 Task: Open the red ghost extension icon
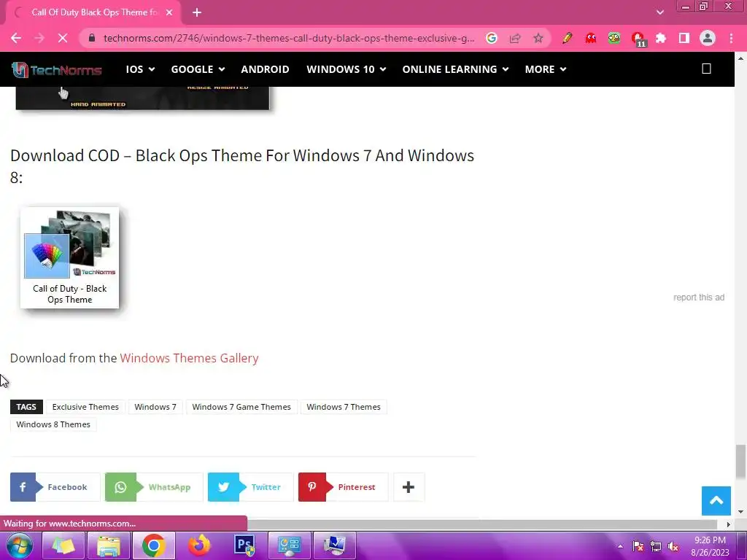pyautogui.click(x=591, y=38)
